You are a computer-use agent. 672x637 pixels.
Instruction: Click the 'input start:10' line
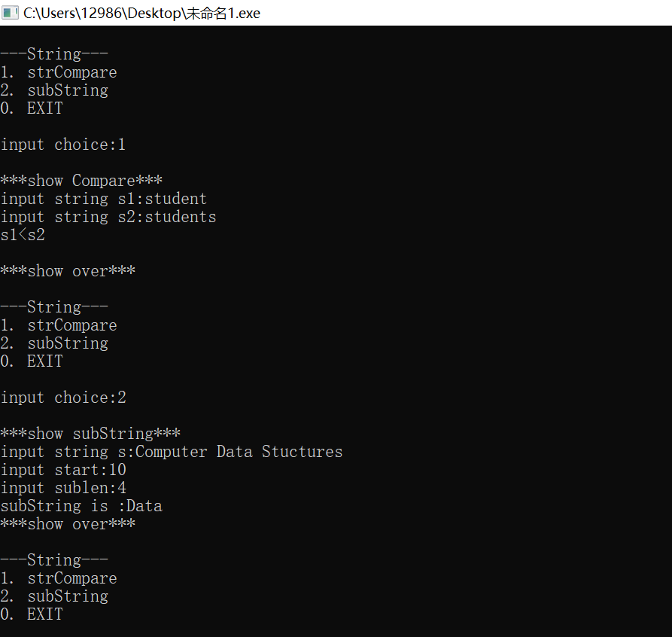pos(63,470)
